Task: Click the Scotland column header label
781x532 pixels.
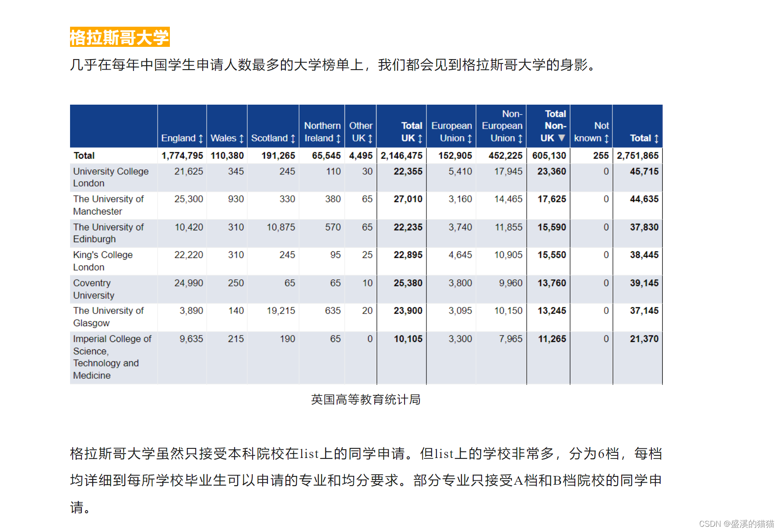Action: click(x=269, y=138)
